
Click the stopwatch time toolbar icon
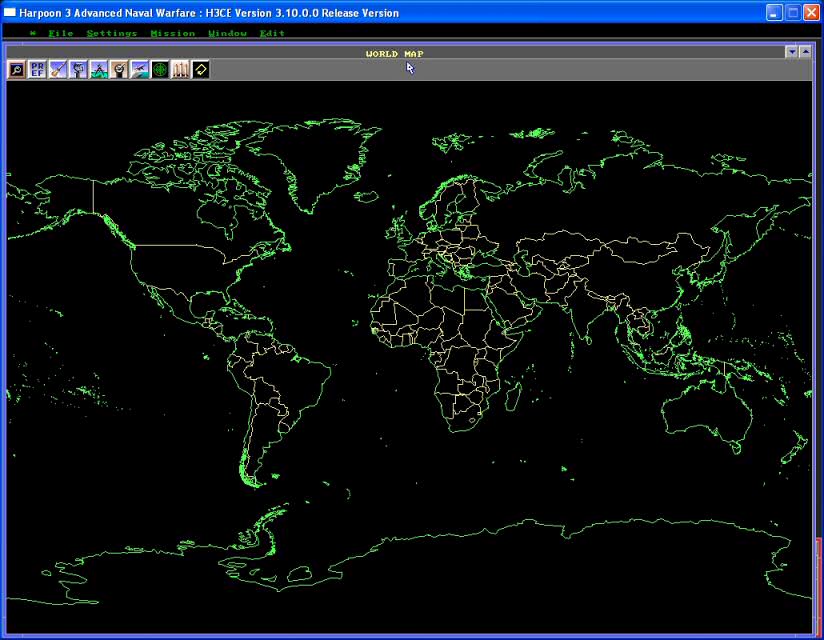[x=119, y=69]
